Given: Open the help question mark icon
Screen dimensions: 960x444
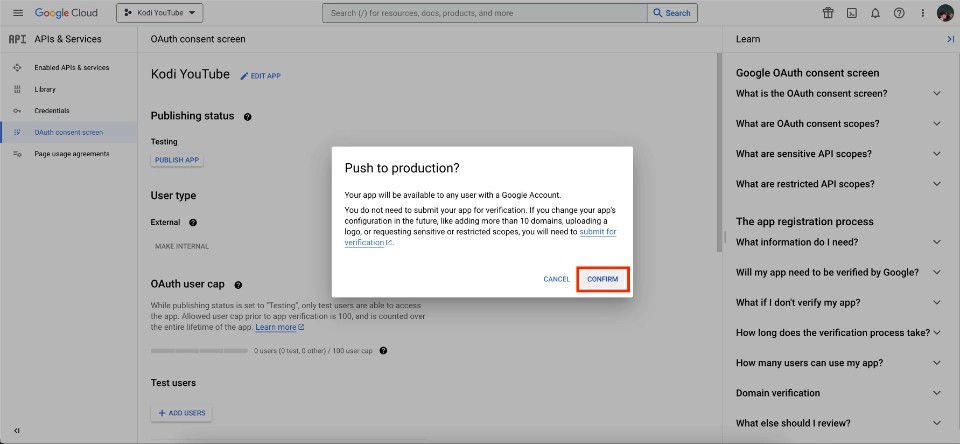Looking at the screenshot, I should pos(899,13).
